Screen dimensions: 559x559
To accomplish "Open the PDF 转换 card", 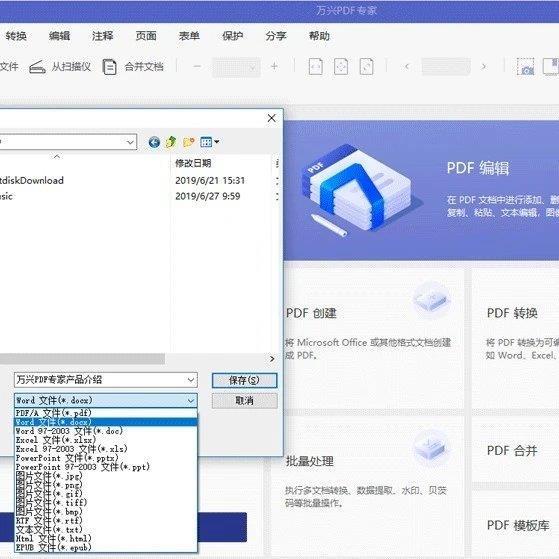I will point(516,339).
